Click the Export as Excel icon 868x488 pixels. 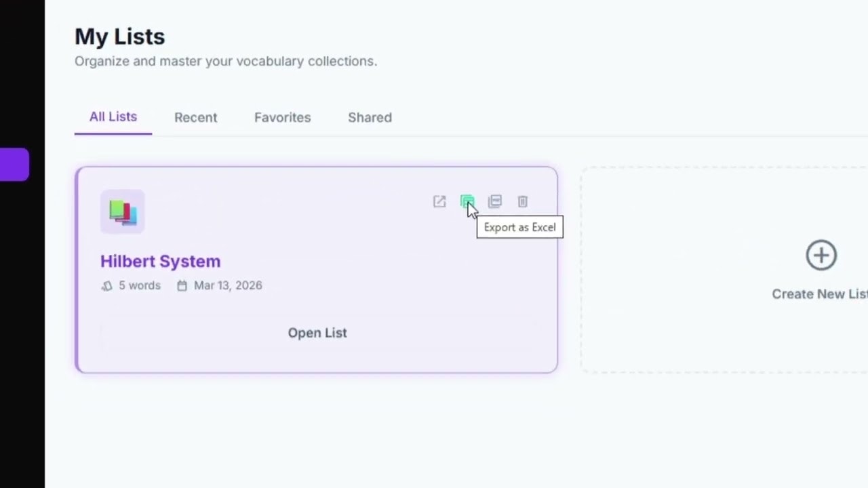pos(468,201)
